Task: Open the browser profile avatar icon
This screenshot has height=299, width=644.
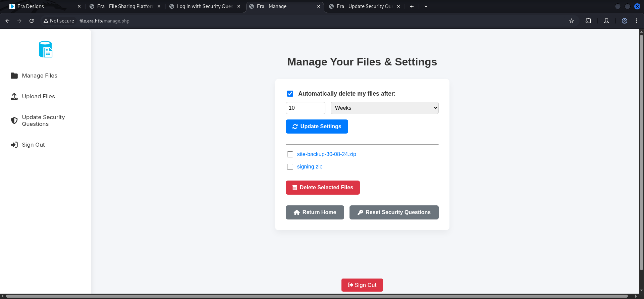Action: 625,21
